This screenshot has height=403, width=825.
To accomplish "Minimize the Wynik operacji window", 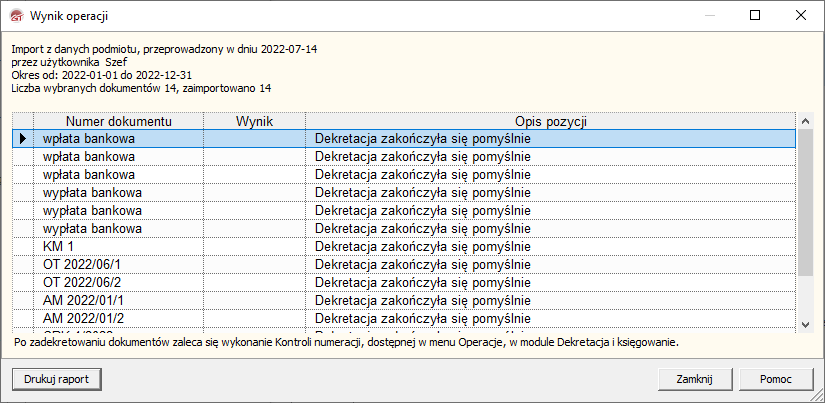I will pos(709,16).
